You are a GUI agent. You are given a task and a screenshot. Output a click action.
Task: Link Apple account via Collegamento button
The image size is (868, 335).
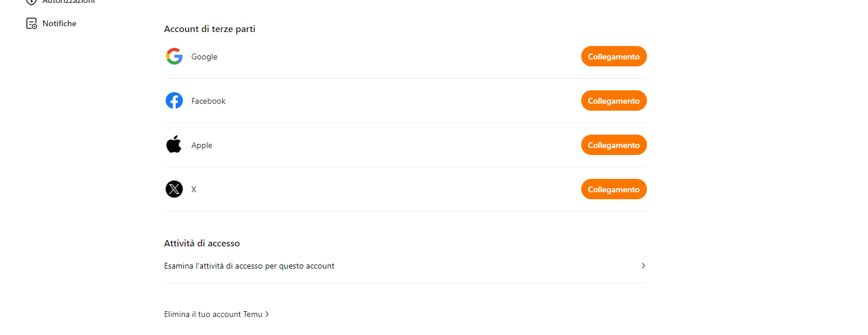[613, 145]
